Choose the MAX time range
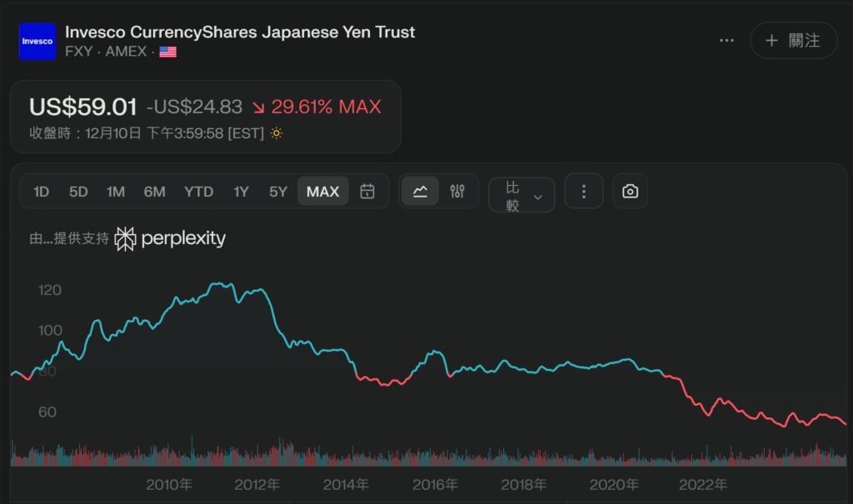Image resolution: width=853 pixels, height=504 pixels. pyautogui.click(x=322, y=192)
